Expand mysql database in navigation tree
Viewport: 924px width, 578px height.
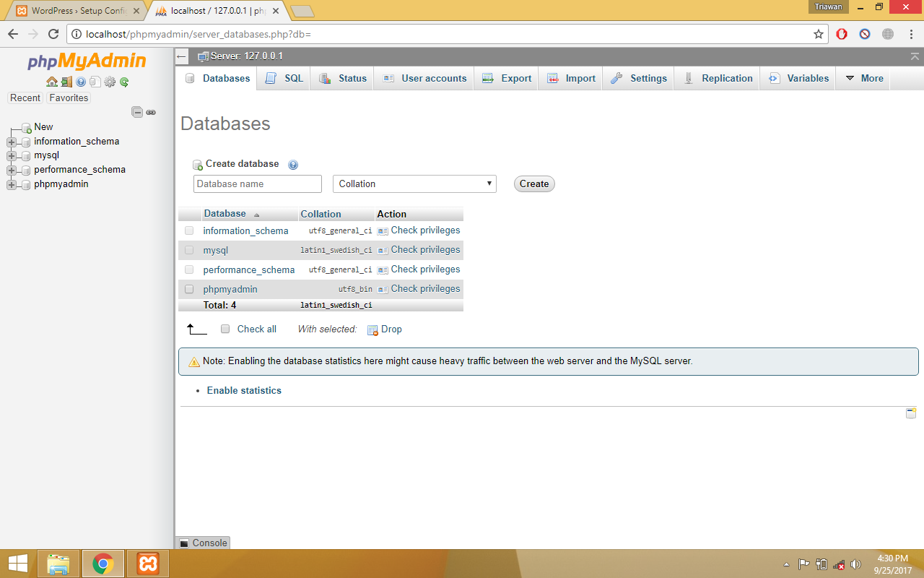(11, 155)
